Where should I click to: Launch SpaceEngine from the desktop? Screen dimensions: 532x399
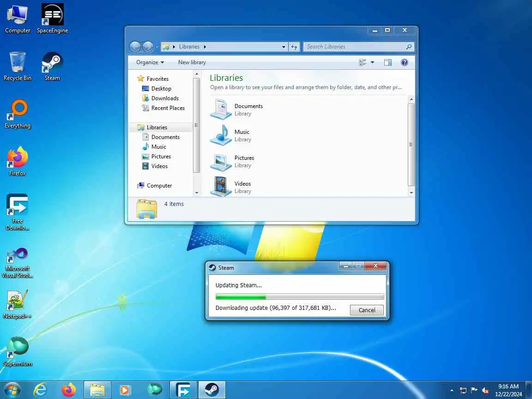point(52,18)
